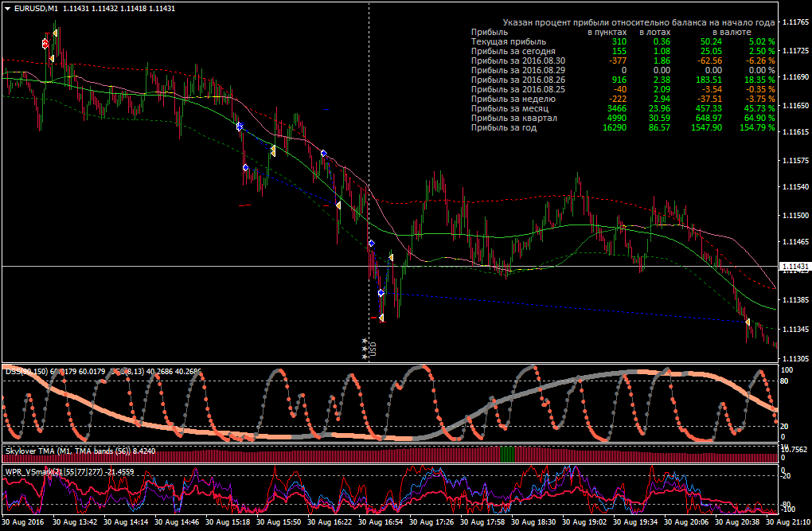812x531 pixels.
Task: Click the blue order arrow near the lowest price spike
Action: 381,293
